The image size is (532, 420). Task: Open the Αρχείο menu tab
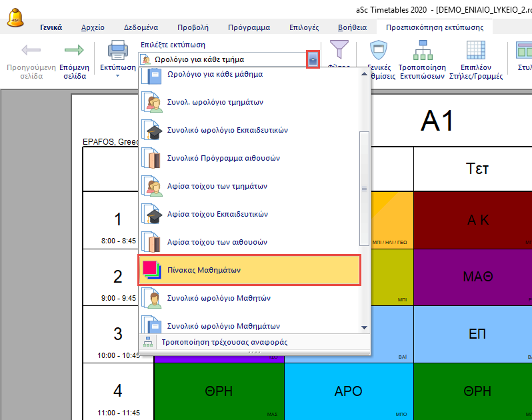(x=93, y=27)
